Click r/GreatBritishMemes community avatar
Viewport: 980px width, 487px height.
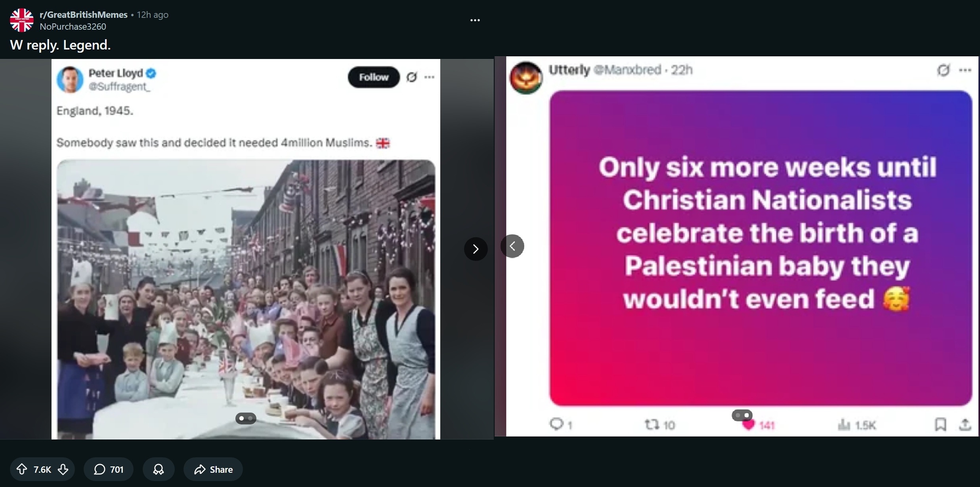point(22,20)
